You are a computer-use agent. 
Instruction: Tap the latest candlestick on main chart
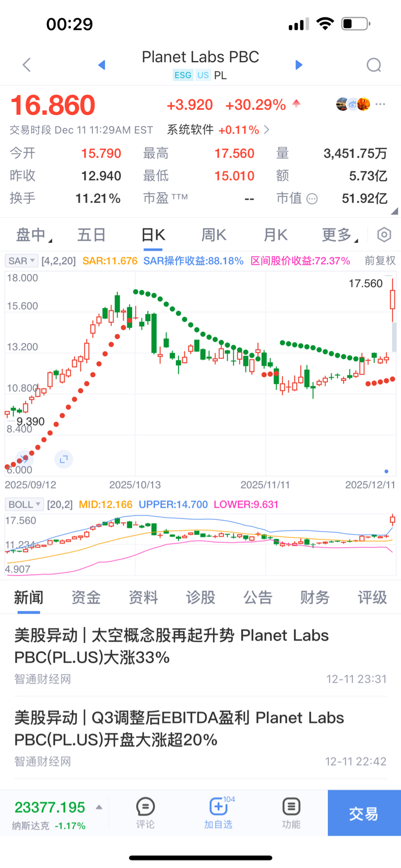(x=393, y=300)
